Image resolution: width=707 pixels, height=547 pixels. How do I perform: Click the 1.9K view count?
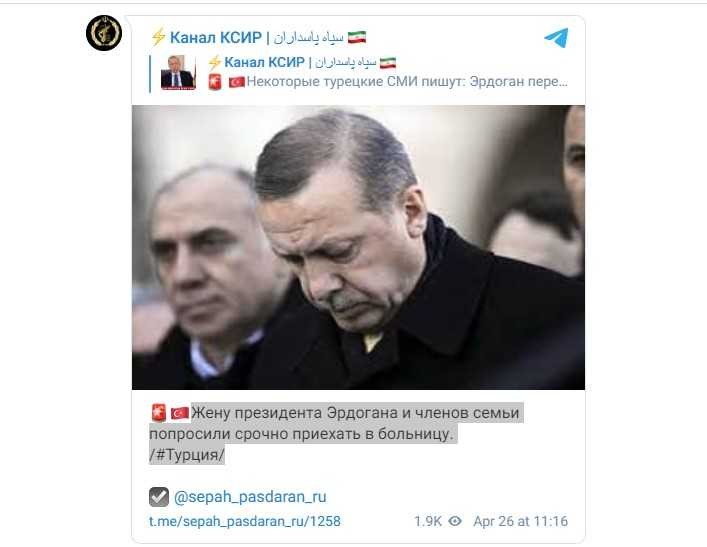pos(428,521)
